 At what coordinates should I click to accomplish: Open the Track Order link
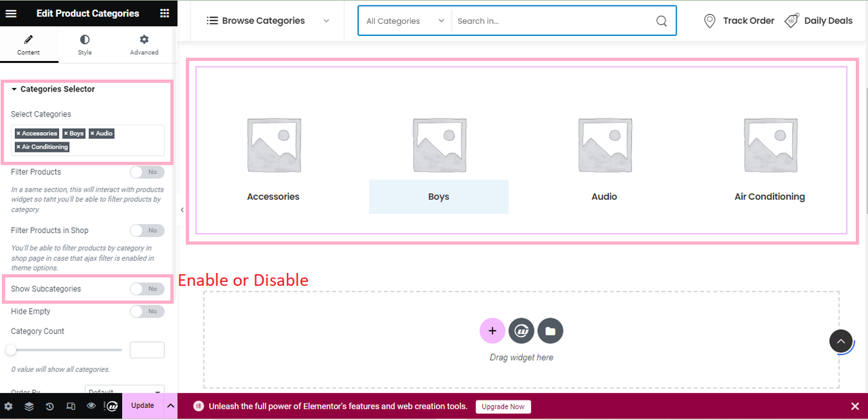point(749,21)
